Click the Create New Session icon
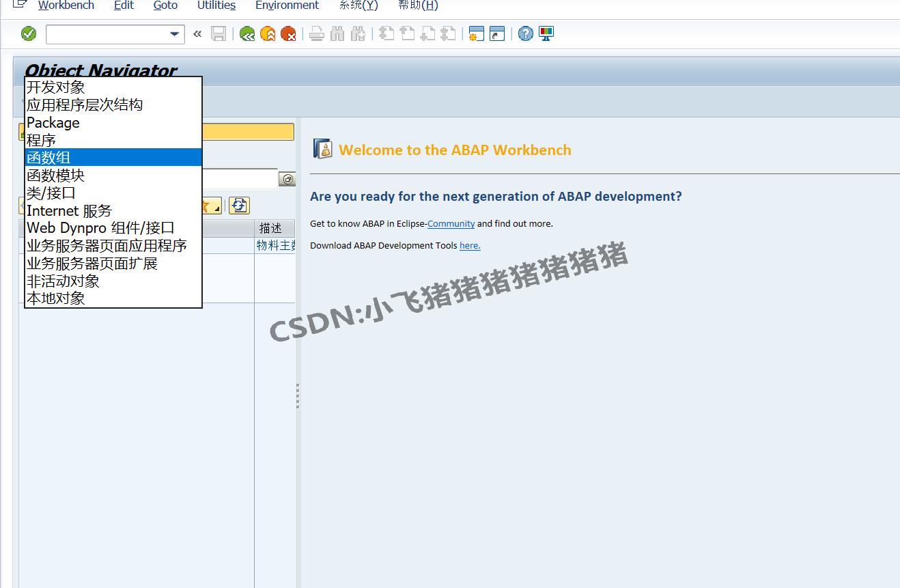This screenshot has height=588, width=900. (477, 33)
